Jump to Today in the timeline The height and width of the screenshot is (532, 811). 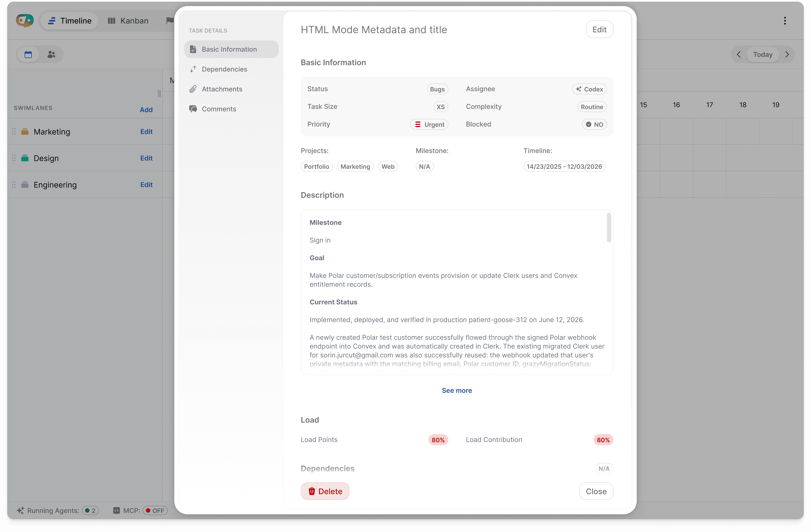(763, 54)
